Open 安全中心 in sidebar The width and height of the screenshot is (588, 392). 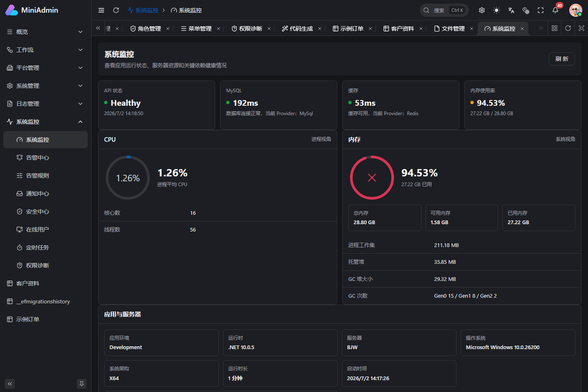pos(45,212)
